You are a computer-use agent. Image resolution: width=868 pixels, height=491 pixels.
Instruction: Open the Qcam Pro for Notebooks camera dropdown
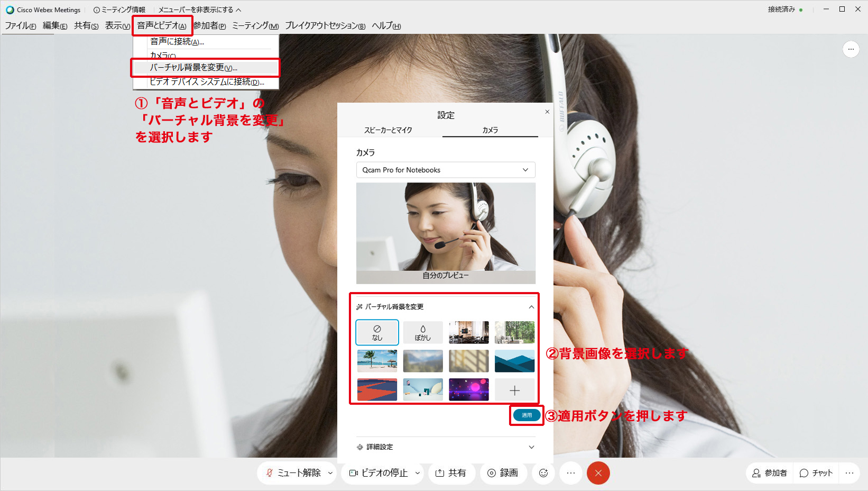point(446,170)
